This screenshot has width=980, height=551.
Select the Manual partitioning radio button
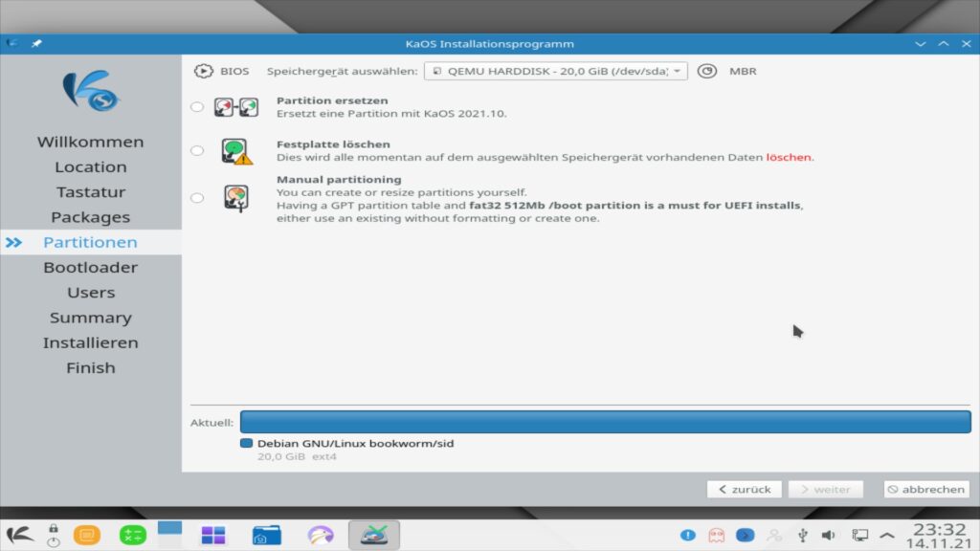coord(197,198)
